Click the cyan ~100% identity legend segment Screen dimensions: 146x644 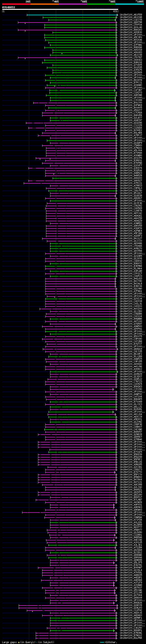tap(130, 4)
